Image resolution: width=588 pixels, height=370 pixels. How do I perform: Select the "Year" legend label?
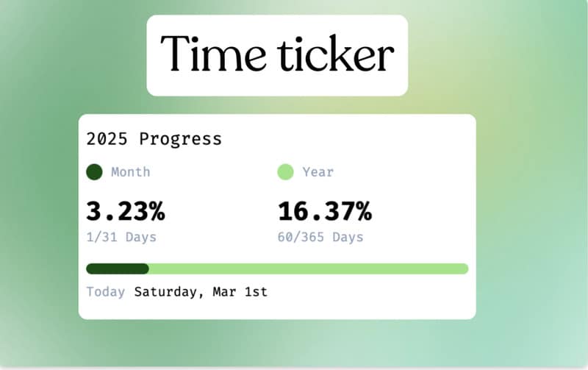(x=318, y=172)
